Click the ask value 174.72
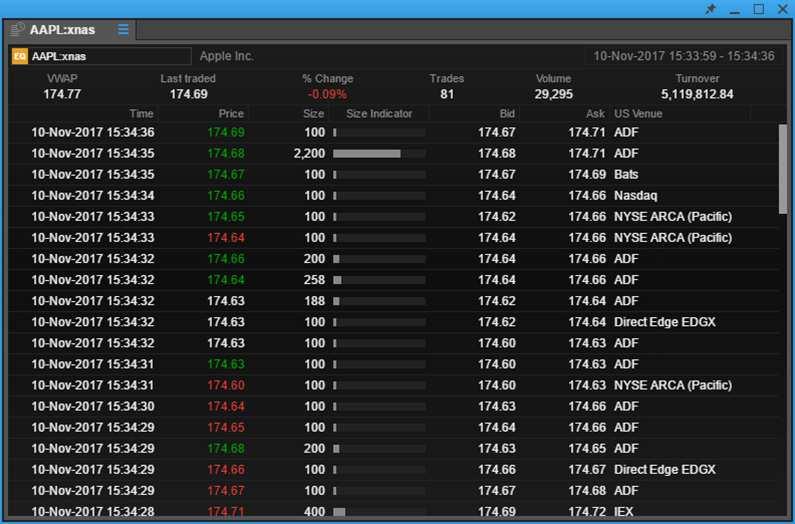The width and height of the screenshot is (795, 524). pos(587,512)
